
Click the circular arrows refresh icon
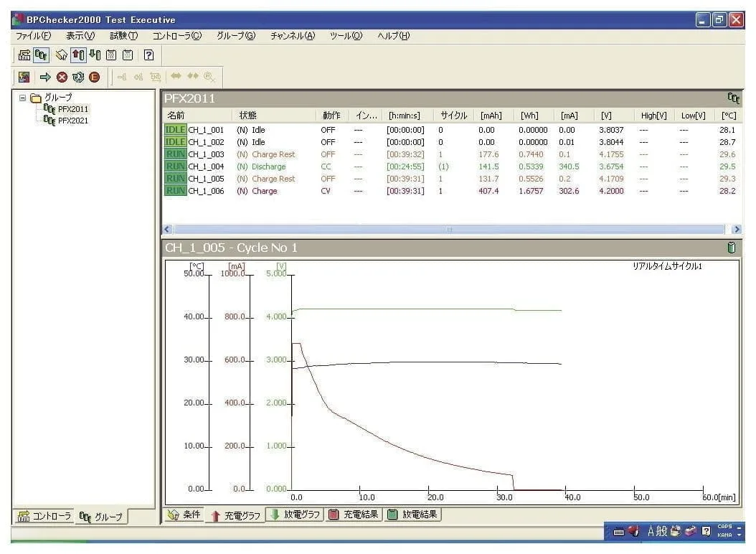[77, 77]
